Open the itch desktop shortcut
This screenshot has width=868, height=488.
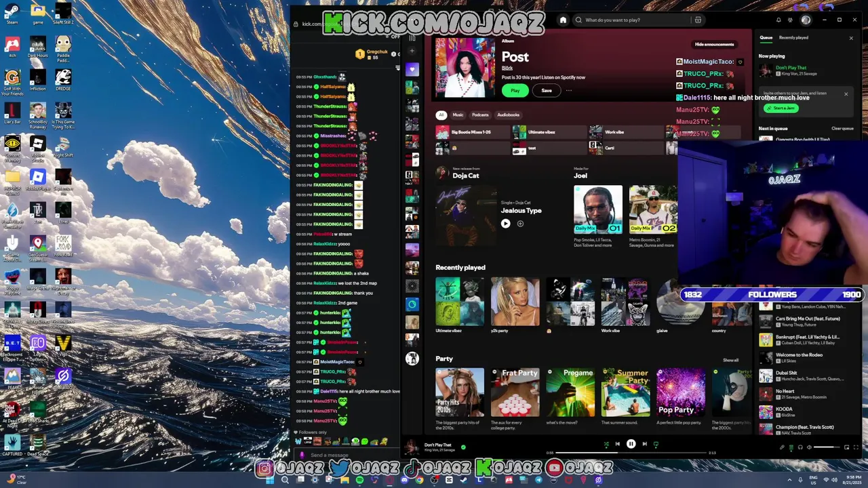pyautogui.click(x=12, y=47)
